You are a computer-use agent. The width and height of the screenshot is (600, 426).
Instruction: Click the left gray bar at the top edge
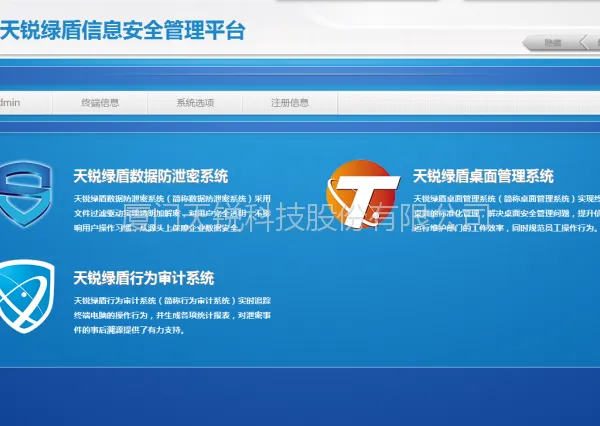click(357, 0)
